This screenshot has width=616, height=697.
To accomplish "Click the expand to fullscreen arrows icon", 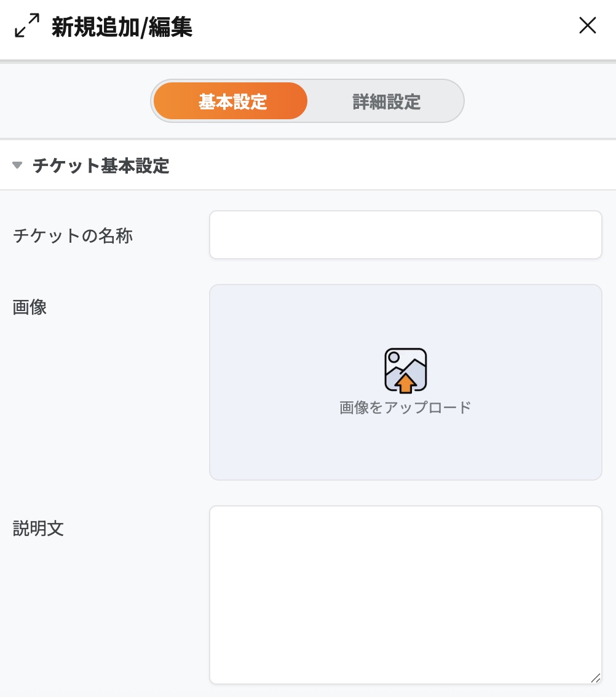I will (x=27, y=26).
